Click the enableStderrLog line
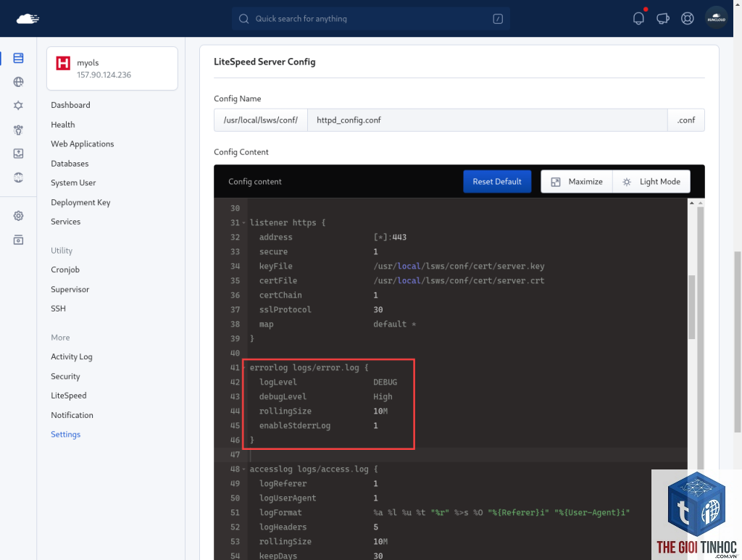The image size is (742, 560). click(319, 426)
